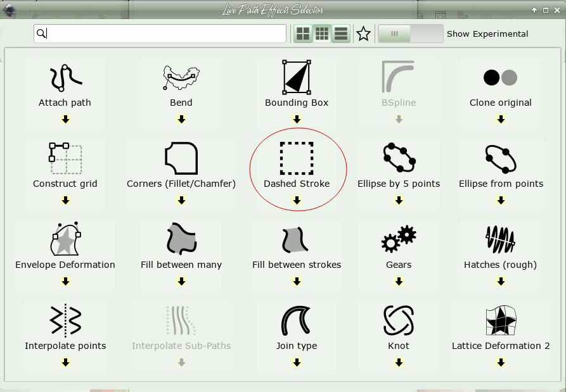Switch to large grid view
The width and height of the screenshot is (566, 392).
(x=303, y=34)
